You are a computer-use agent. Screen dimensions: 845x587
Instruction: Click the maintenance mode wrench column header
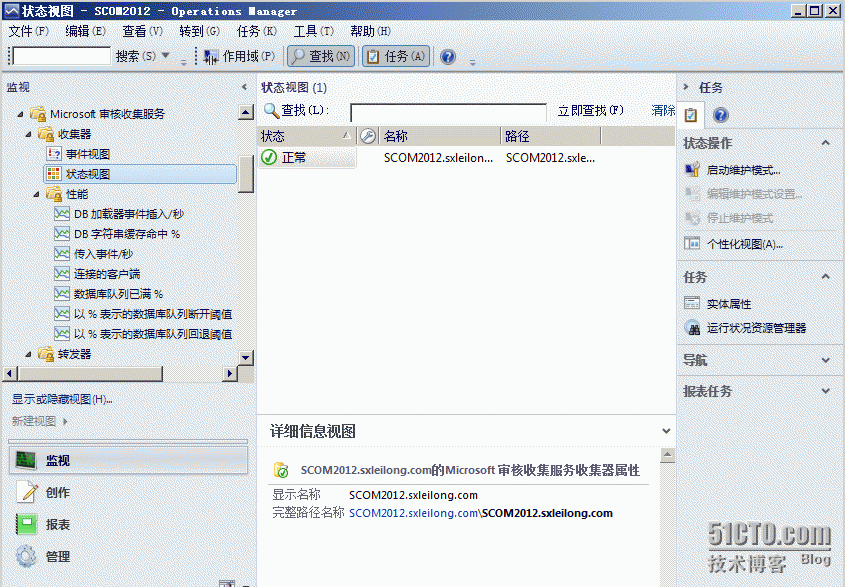pyautogui.click(x=368, y=136)
